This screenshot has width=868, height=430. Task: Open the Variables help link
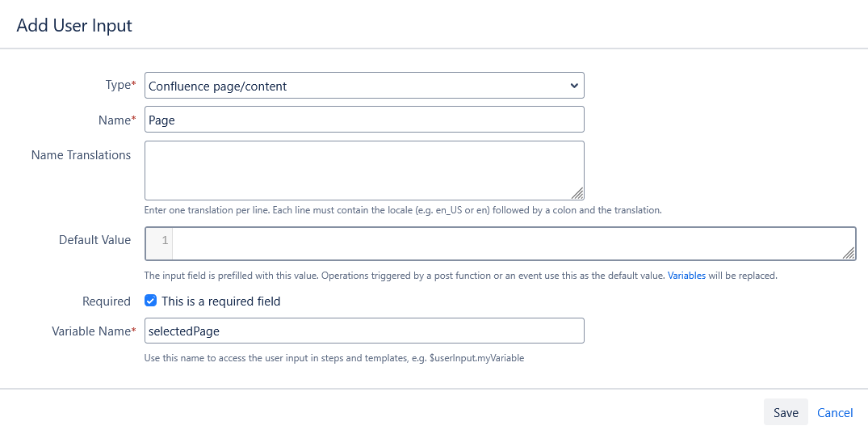[x=686, y=276]
